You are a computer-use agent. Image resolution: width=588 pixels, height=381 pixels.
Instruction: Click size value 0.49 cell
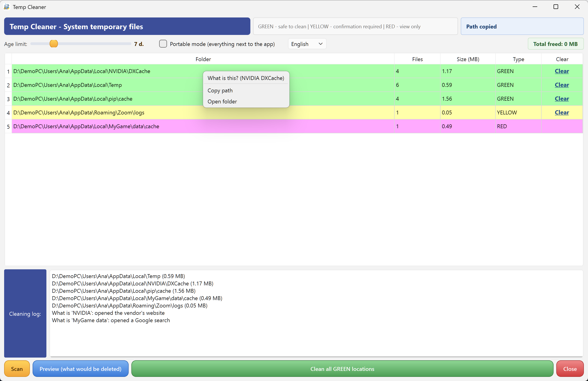click(x=468, y=126)
